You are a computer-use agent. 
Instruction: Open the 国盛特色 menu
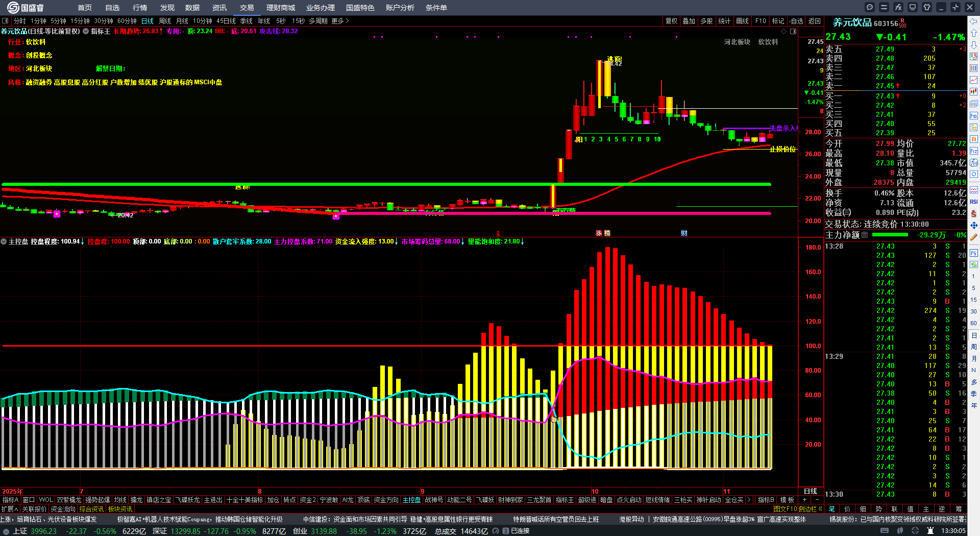coord(360,8)
